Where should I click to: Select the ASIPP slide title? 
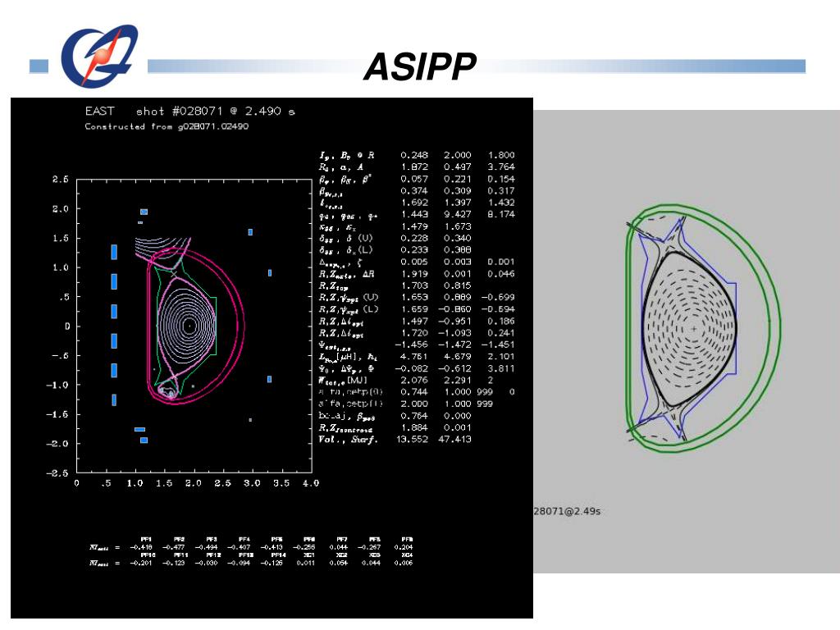click(x=419, y=67)
